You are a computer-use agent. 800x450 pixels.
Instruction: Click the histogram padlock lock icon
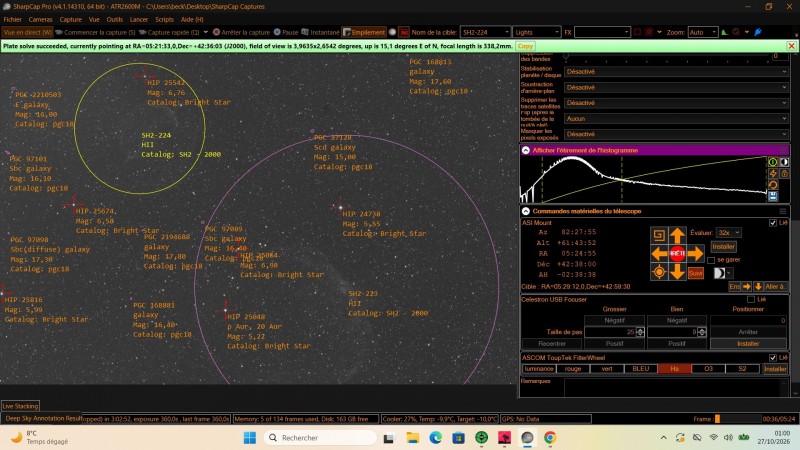point(784,173)
